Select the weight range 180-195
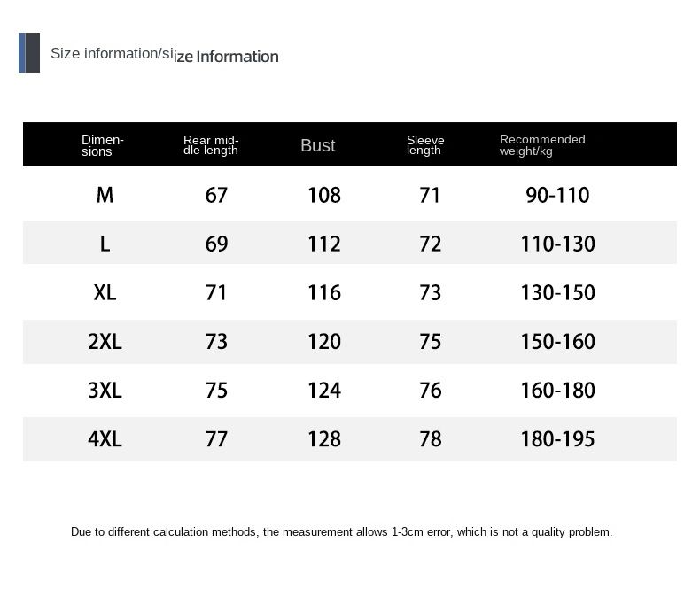This screenshot has height=612, width=700. click(x=558, y=438)
